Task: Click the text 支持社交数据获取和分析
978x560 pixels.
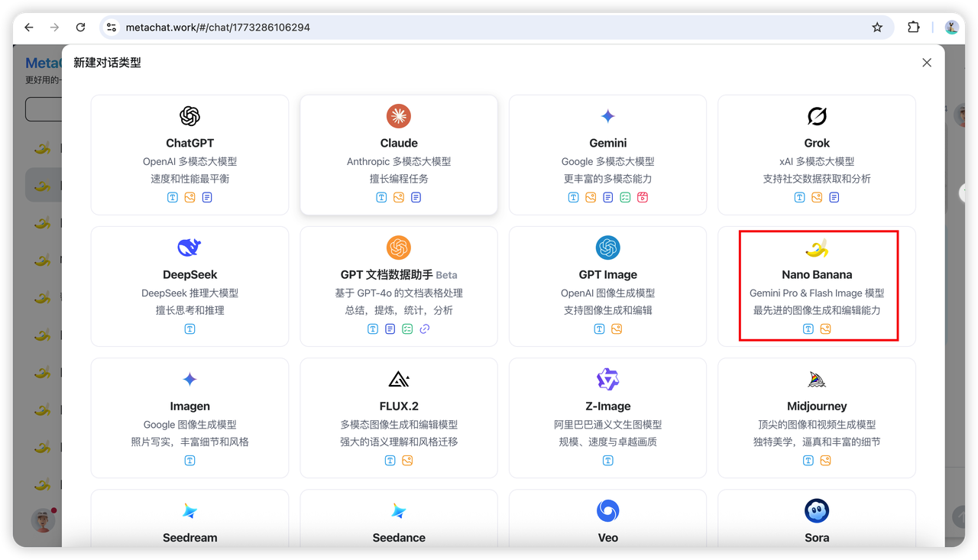Action: (817, 179)
